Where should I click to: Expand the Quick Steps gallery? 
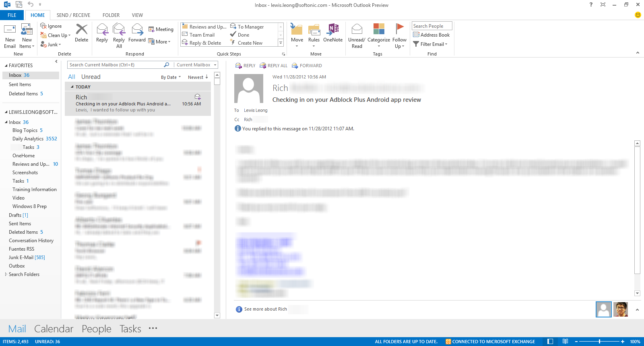[x=281, y=43]
